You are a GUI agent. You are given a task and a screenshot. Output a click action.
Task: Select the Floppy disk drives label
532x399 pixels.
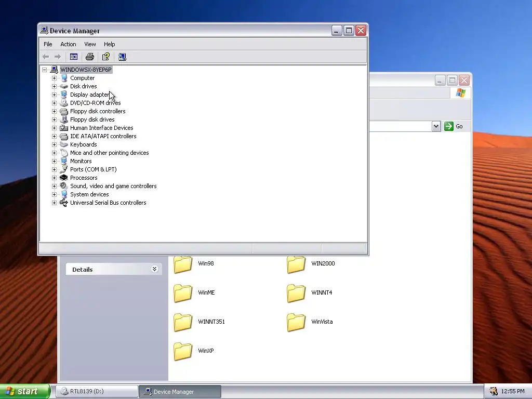click(x=92, y=119)
